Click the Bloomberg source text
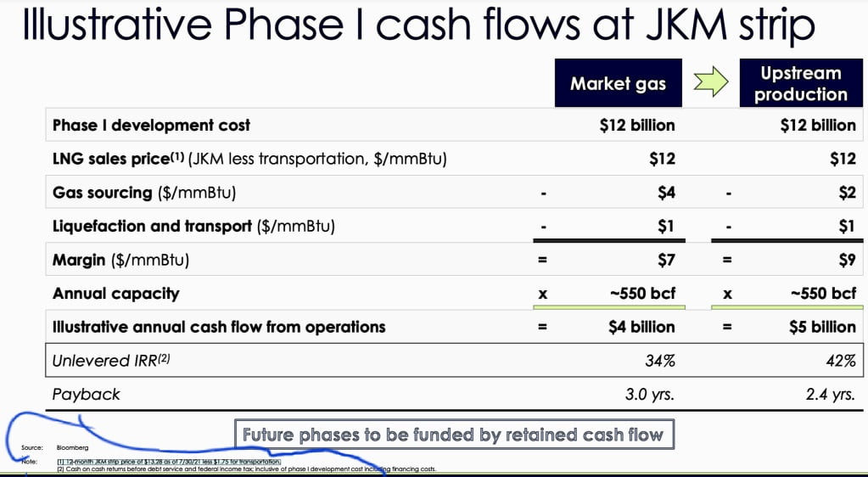 72,446
